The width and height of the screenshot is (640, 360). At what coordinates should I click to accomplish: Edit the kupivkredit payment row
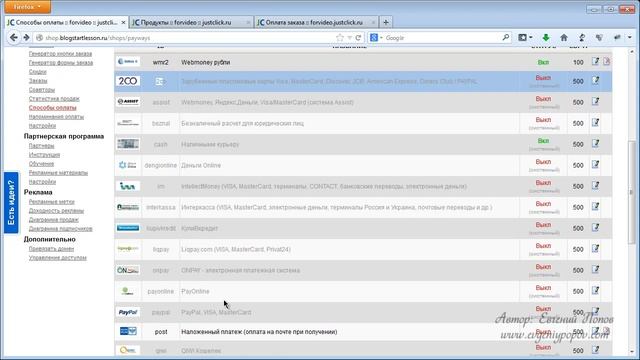(596, 228)
